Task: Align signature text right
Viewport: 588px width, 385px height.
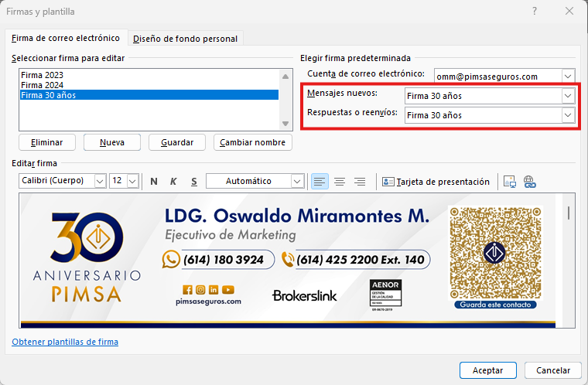Action: [x=360, y=182]
